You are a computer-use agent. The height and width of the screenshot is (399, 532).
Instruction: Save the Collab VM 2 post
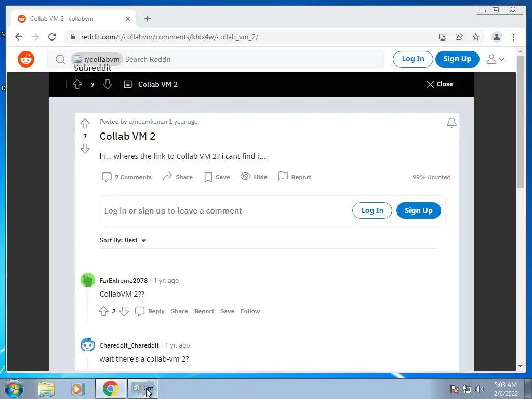coord(217,177)
